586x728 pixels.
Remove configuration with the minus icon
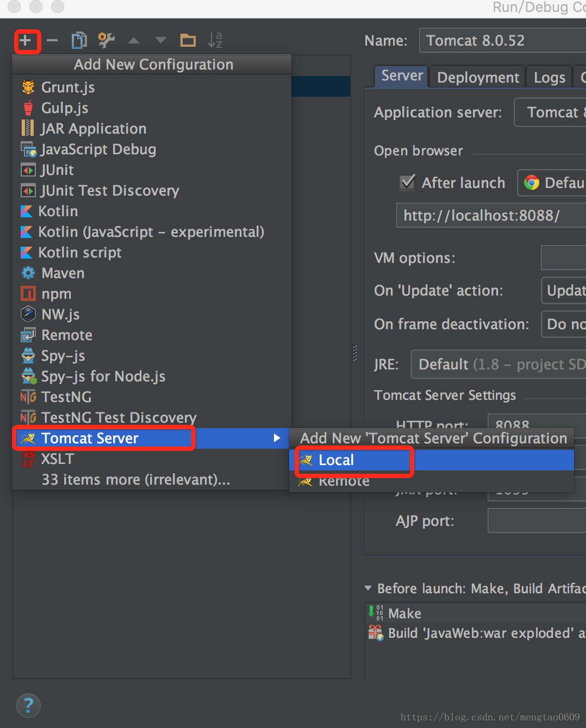tap(52, 40)
